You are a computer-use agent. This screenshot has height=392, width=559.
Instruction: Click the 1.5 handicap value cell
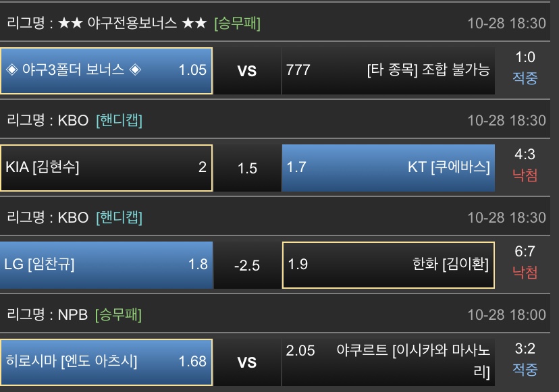point(247,168)
